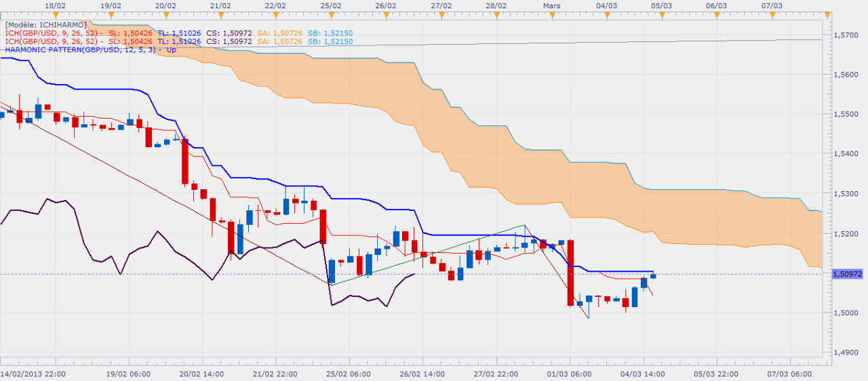Click the 1,5700 price axis label
Viewport: 868px width, 381px height.
(x=847, y=35)
